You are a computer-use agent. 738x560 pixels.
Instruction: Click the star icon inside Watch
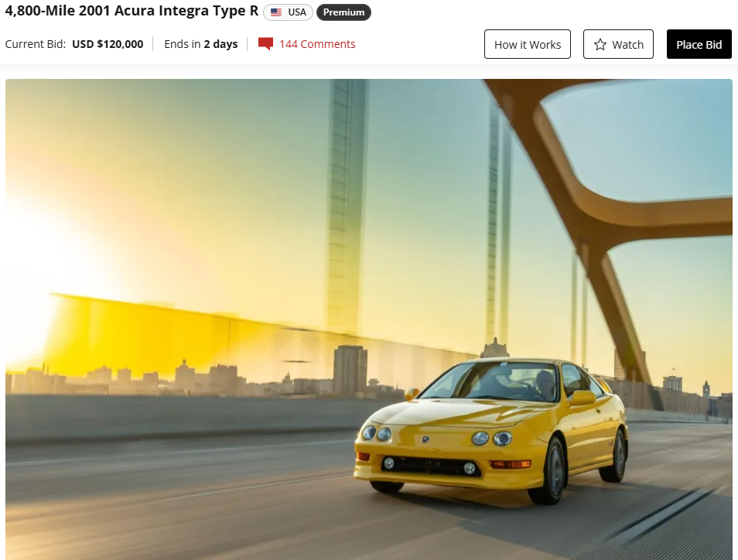(600, 45)
